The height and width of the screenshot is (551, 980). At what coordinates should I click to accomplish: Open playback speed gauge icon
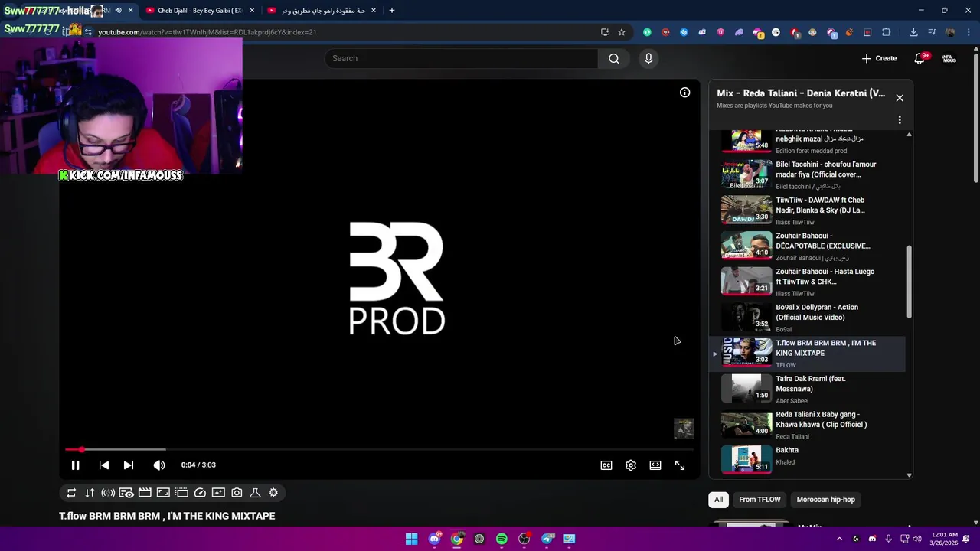coord(200,493)
